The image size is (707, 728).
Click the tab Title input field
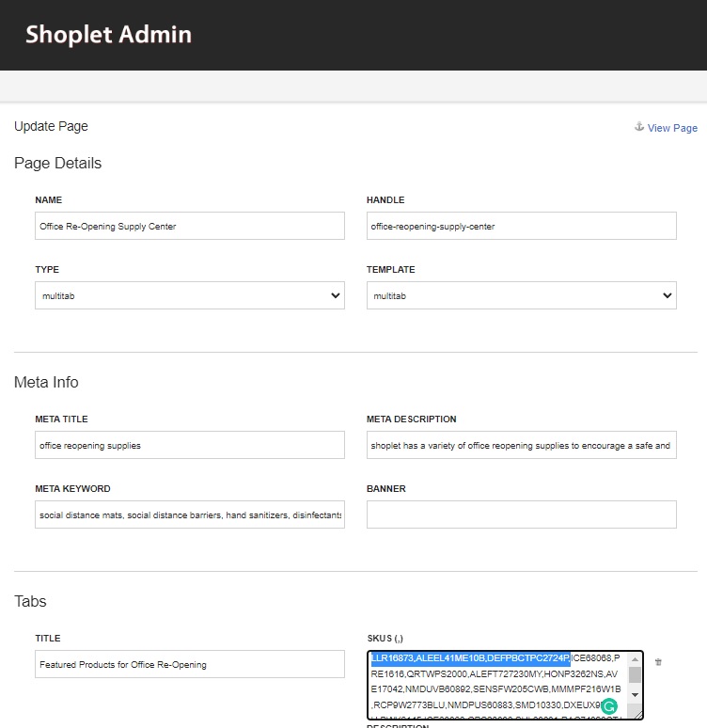point(189,664)
